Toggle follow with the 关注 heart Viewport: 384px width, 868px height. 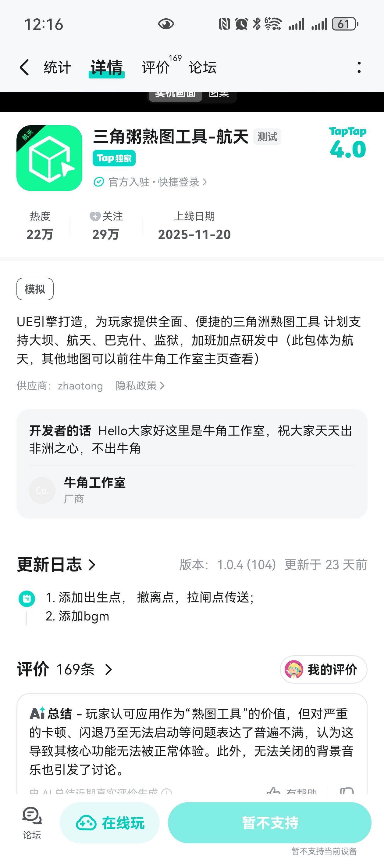pyautogui.click(x=95, y=216)
